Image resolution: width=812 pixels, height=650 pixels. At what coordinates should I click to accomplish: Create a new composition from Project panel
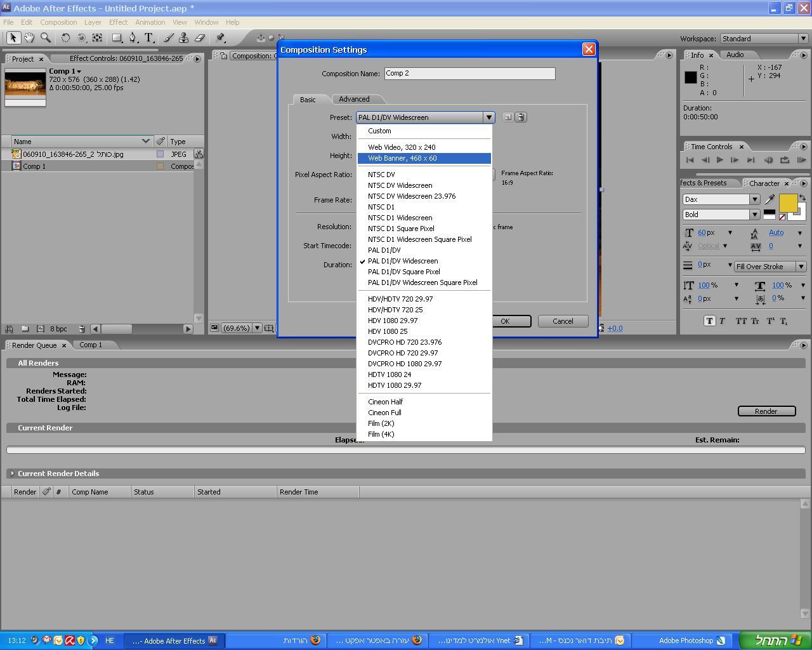click(40, 329)
